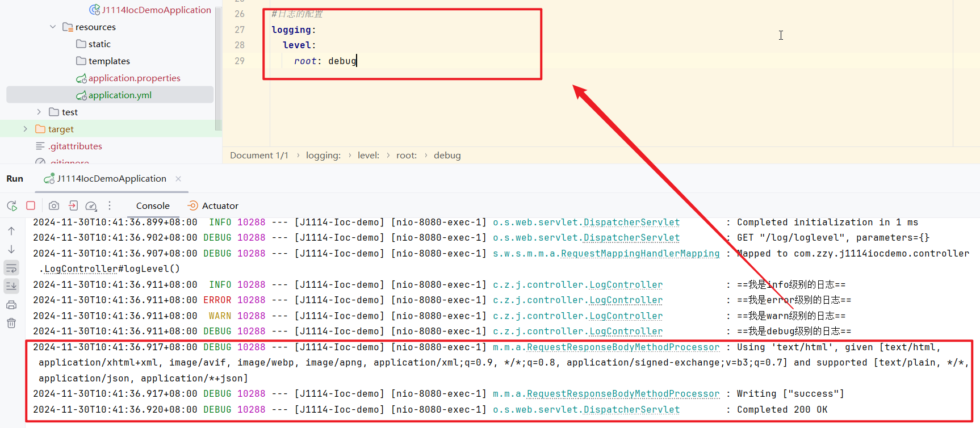Click DispatcherServlet link on 'Completed initialization' line
The width and height of the screenshot is (980, 428).
click(x=631, y=222)
